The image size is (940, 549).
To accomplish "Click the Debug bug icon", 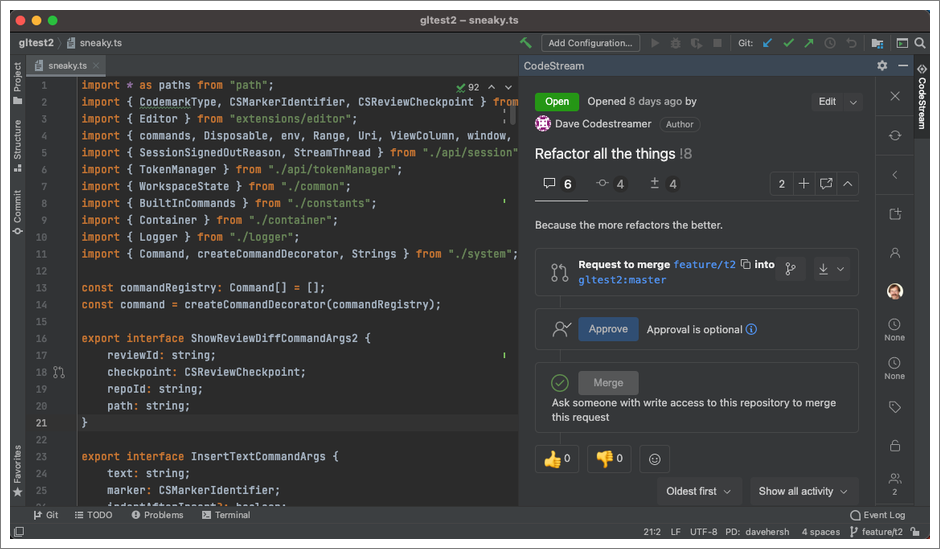I will [675, 43].
